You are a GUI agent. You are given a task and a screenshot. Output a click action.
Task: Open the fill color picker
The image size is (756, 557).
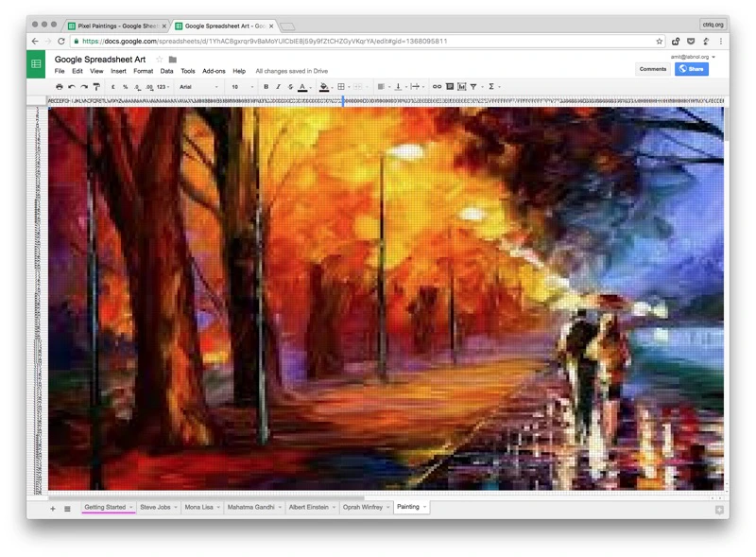(x=325, y=86)
